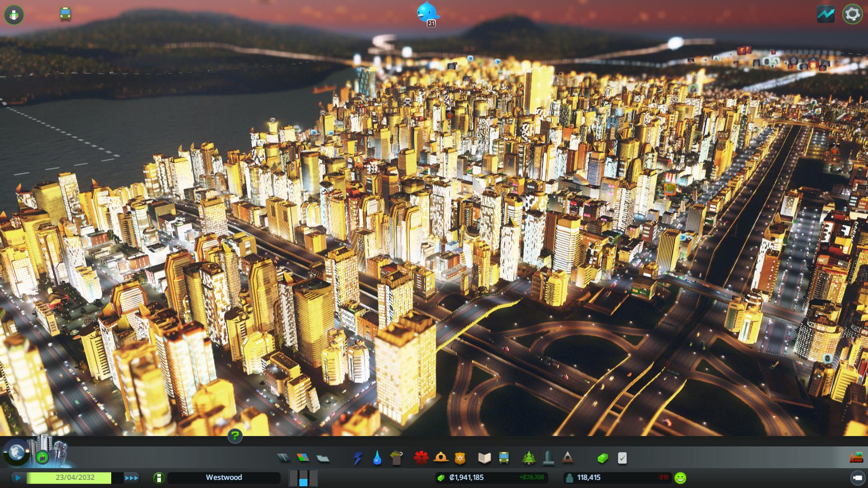Open the Zoning tool menu

tap(303, 458)
